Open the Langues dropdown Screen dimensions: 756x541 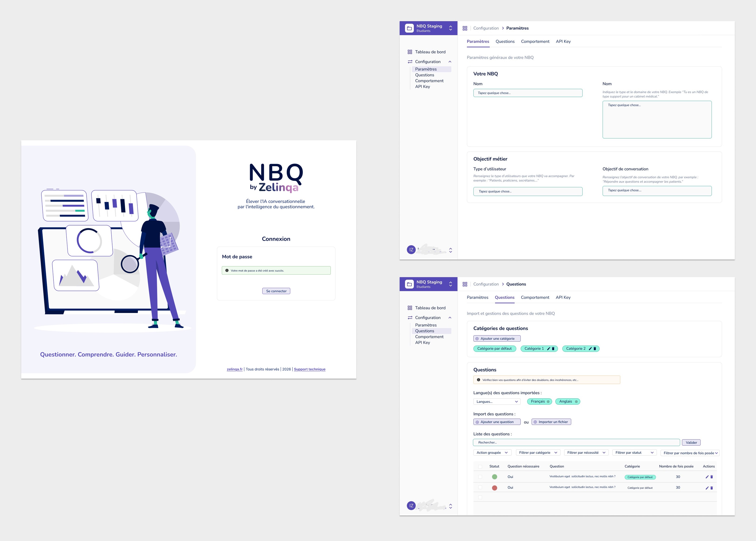(x=497, y=401)
